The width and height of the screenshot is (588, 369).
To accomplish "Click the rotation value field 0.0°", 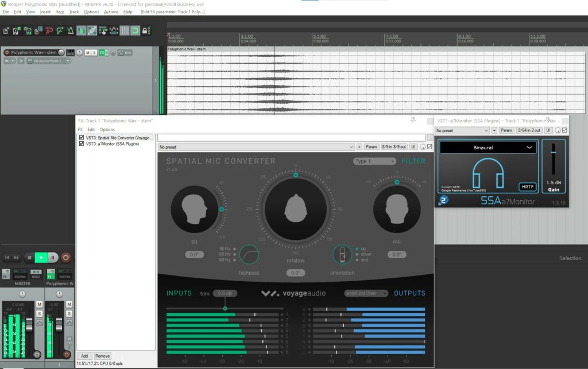I will pyautogui.click(x=296, y=273).
